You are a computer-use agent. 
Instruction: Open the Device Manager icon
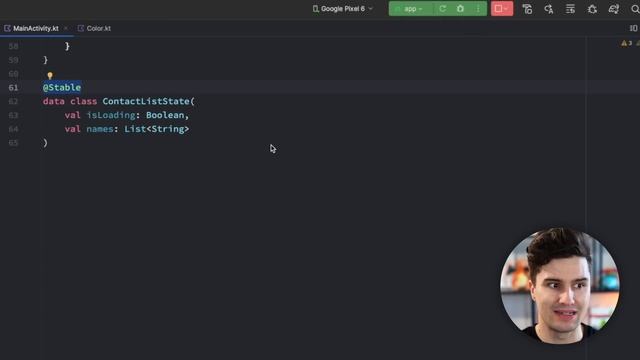(614, 9)
